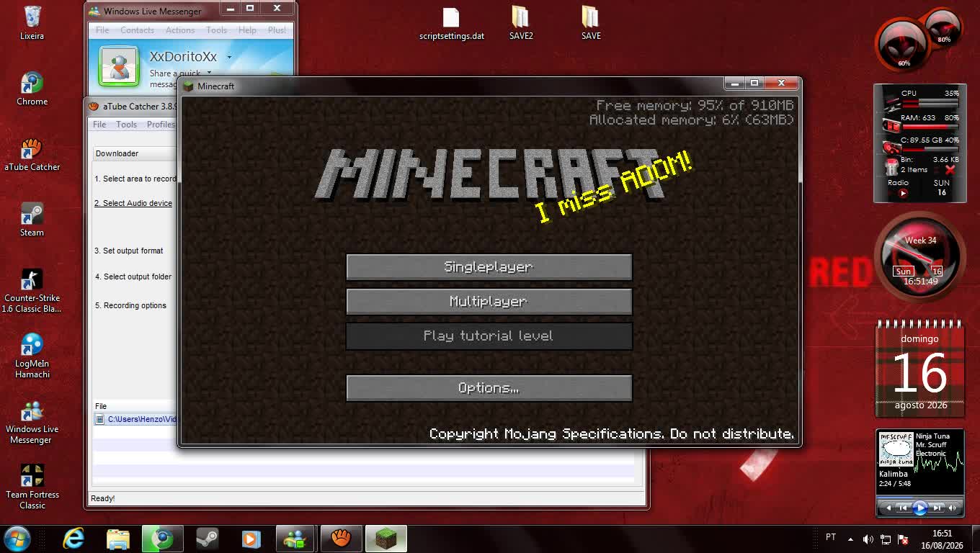Start Radio play button in system gadget
The image size is (980, 553).
(902, 193)
